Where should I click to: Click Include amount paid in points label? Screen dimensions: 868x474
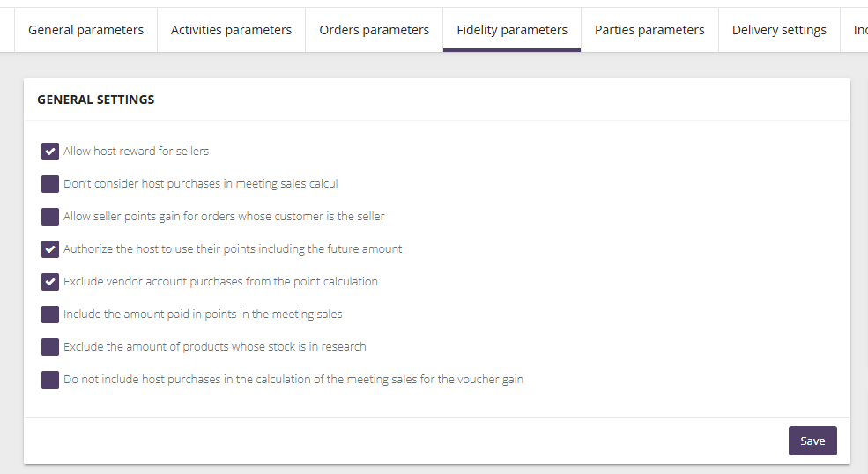point(203,315)
